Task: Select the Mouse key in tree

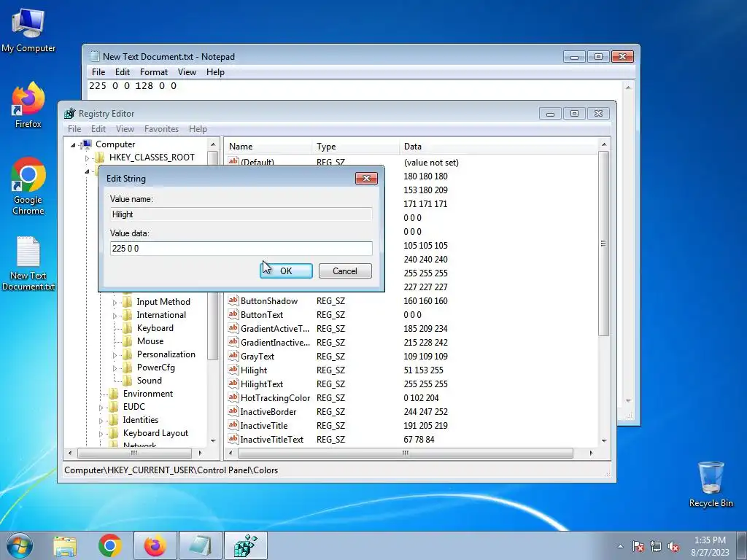Action: coord(150,341)
